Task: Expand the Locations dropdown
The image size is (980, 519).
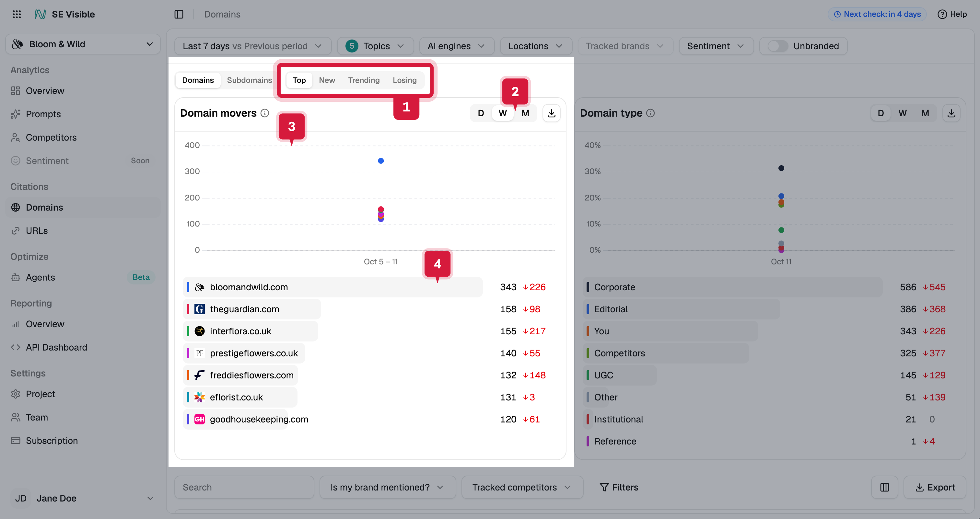Action: tap(536, 46)
